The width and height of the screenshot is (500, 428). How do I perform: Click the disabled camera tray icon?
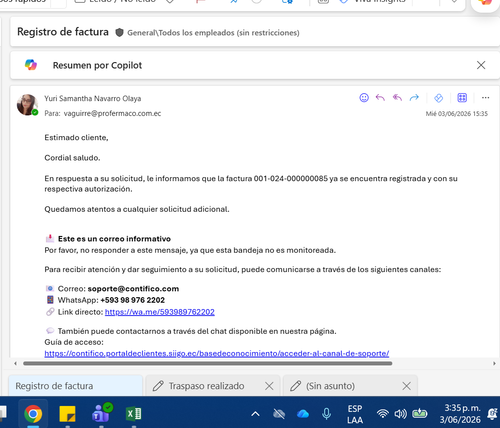pyautogui.click(x=279, y=414)
